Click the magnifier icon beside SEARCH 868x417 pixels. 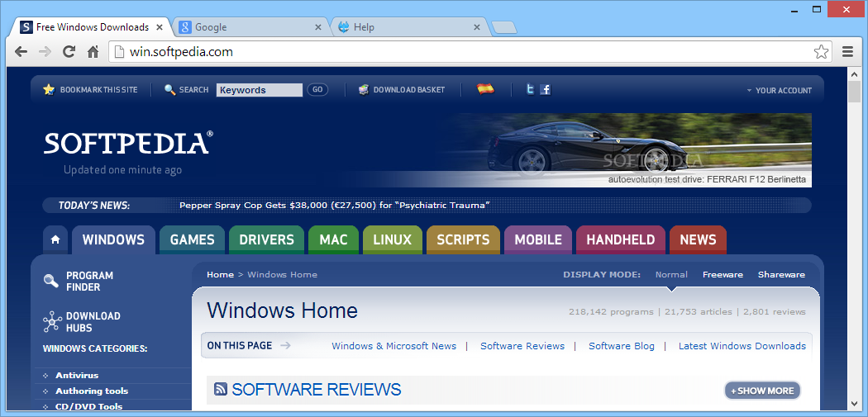(x=170, y=90)
